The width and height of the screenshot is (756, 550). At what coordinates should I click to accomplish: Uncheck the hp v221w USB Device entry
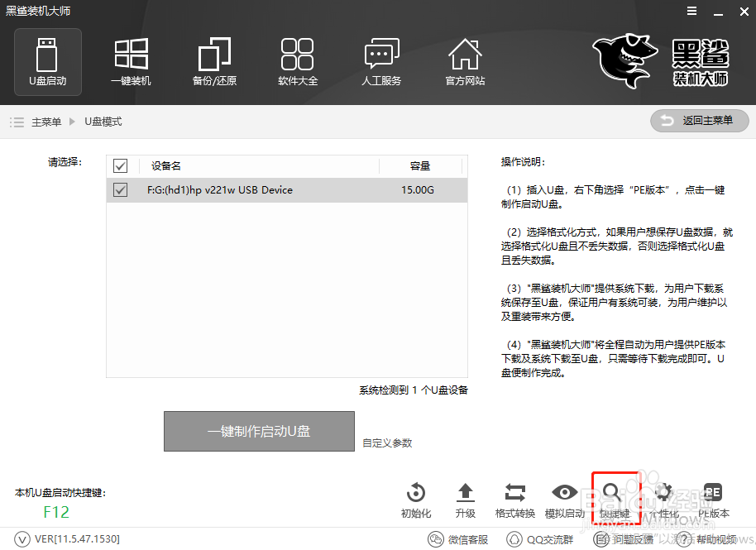coord(120,190)
